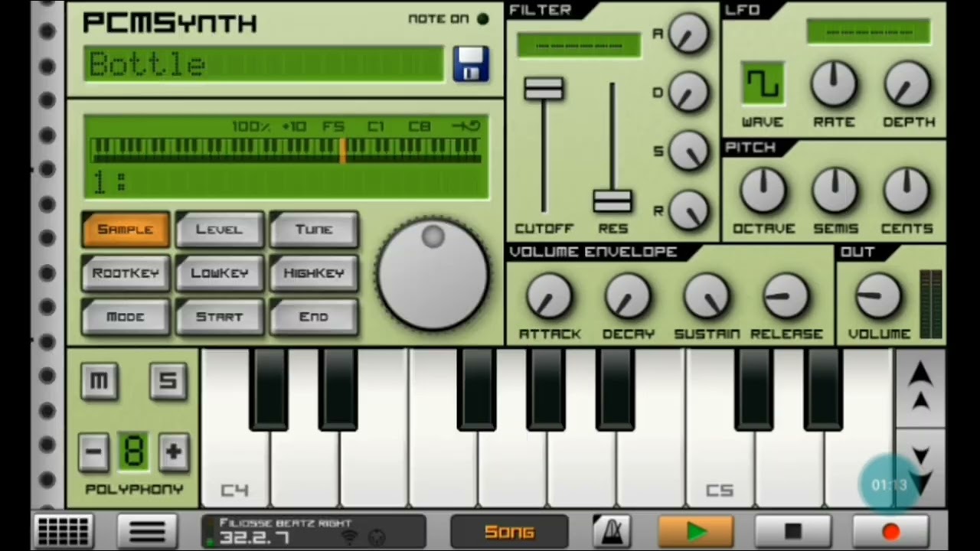Click the LFO destination display

click(869, 32)
